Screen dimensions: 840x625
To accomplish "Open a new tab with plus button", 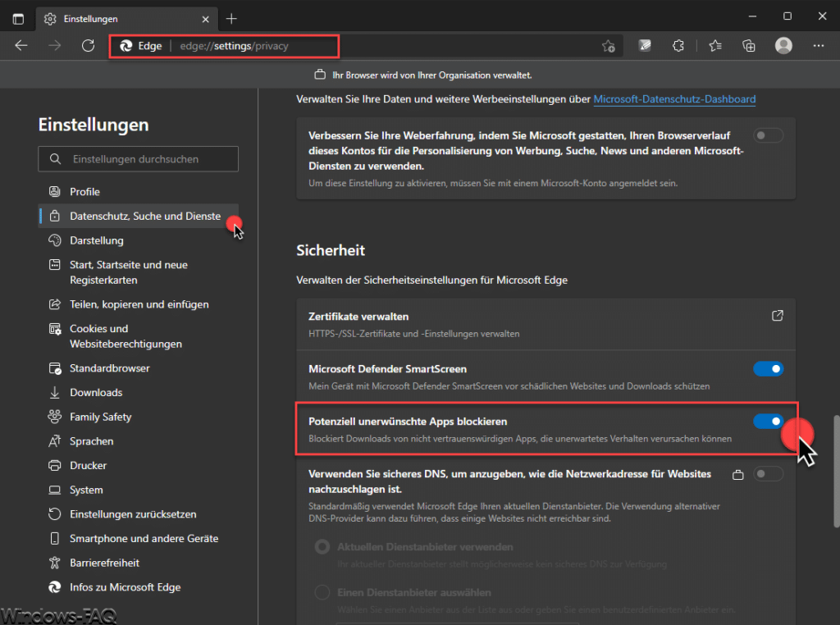I will pos(231,19).
